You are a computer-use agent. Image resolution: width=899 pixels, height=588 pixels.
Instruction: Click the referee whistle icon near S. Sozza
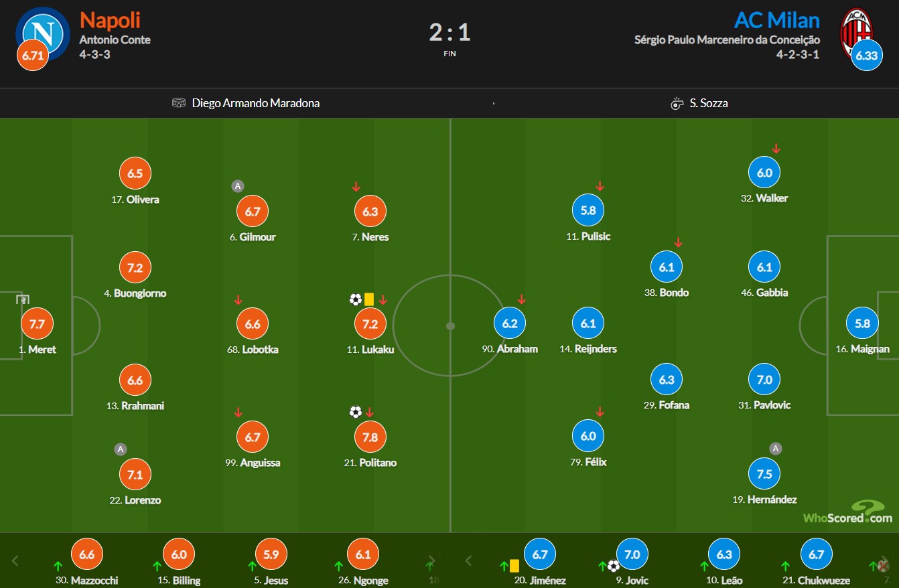point(677,103)
